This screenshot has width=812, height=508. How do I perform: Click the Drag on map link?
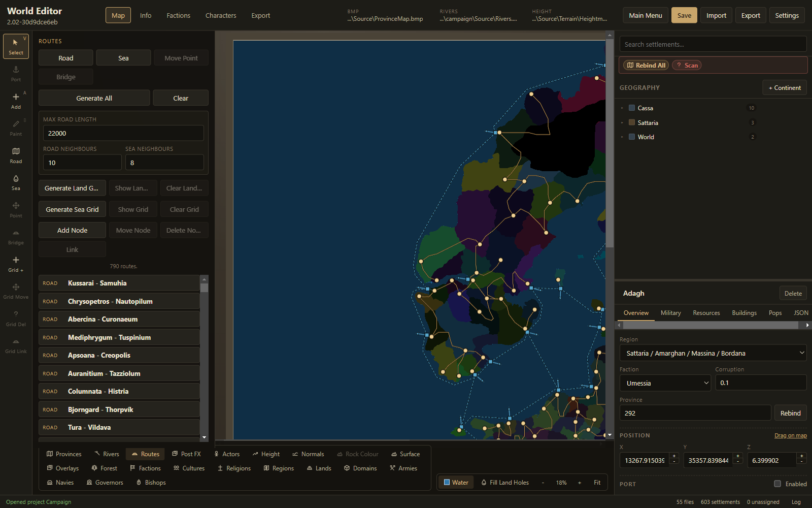791,435
